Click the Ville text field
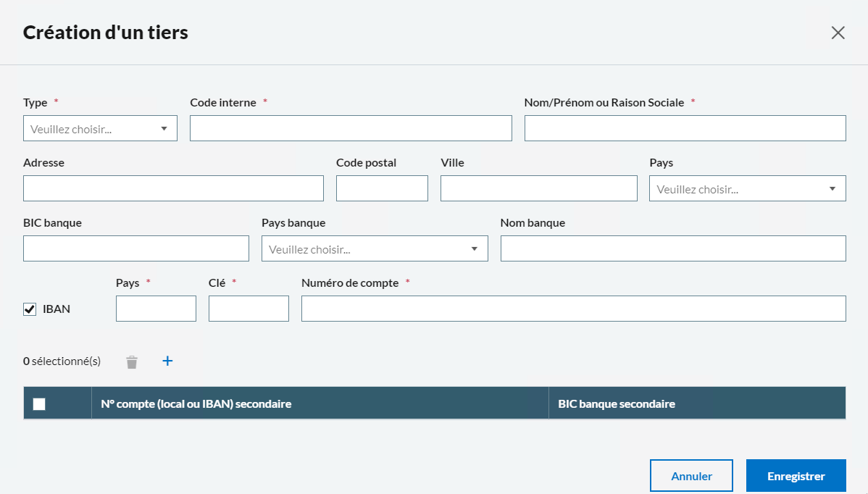This screenshot has height=494, width=868. pos(538,189)
